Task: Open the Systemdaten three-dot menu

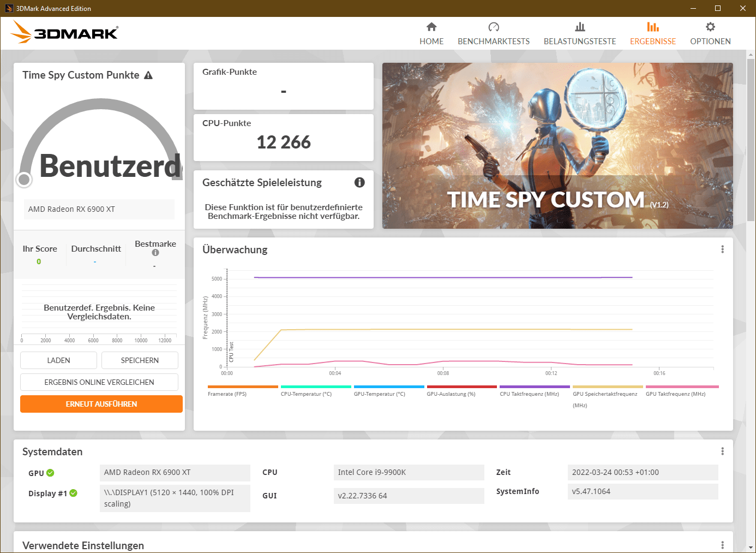Action: [723, 451]
